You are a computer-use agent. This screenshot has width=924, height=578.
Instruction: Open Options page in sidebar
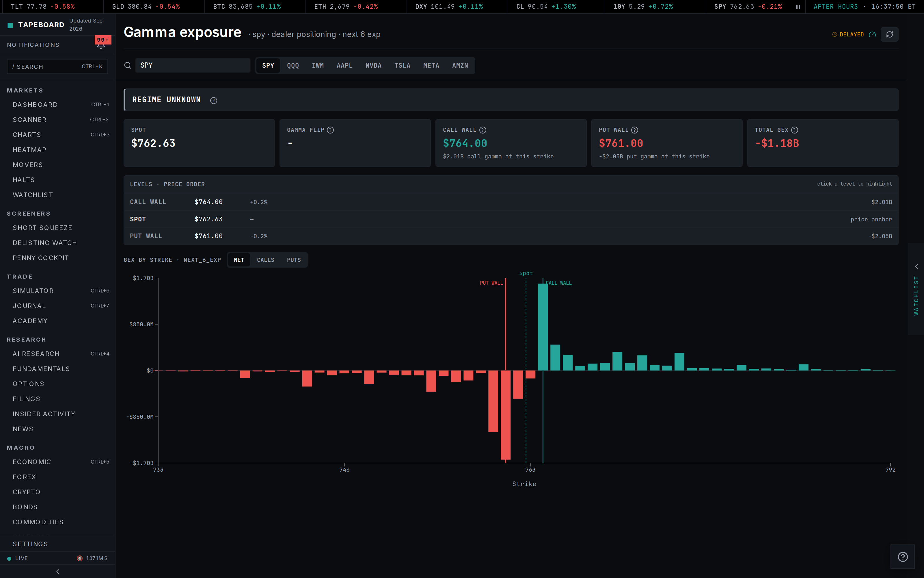[58, 384]
